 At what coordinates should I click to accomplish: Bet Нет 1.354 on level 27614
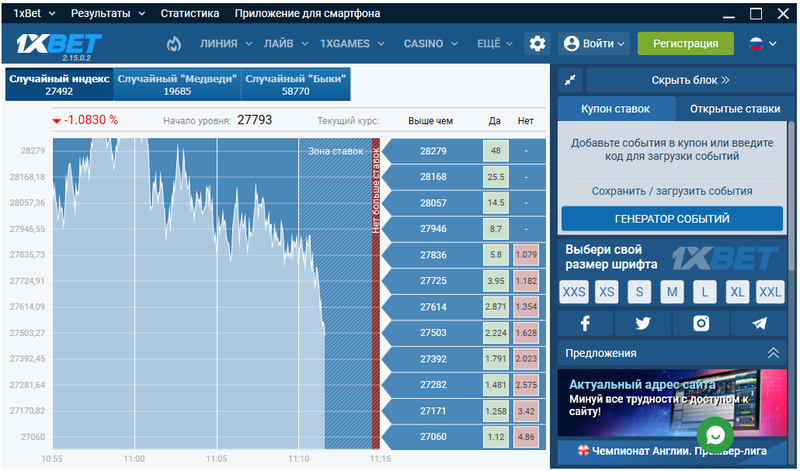pyautogui.click(x=526, y=307)
